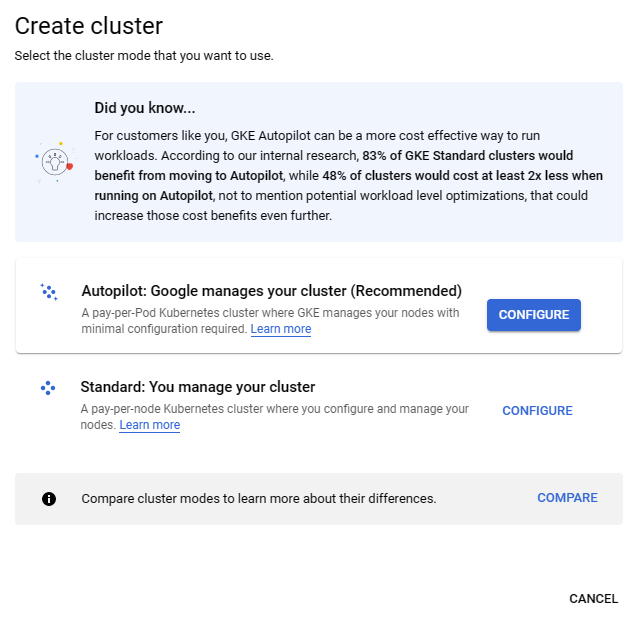Select the Autopilot: Google manages your cluster title

point(271,291)
